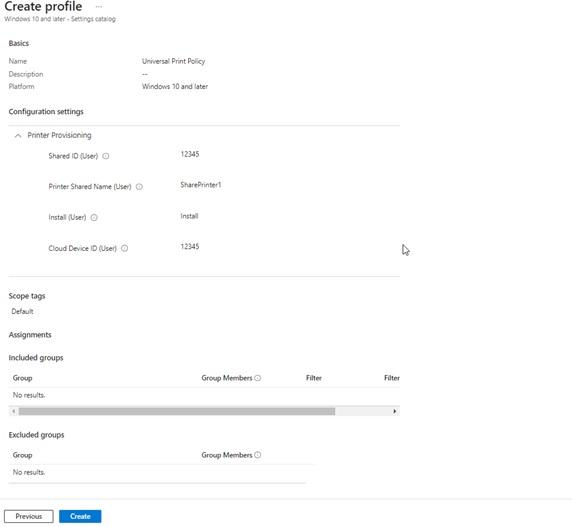Click the Printer Provisioning heading label
Screen dimensions: 572x527
tap(59, 135)
